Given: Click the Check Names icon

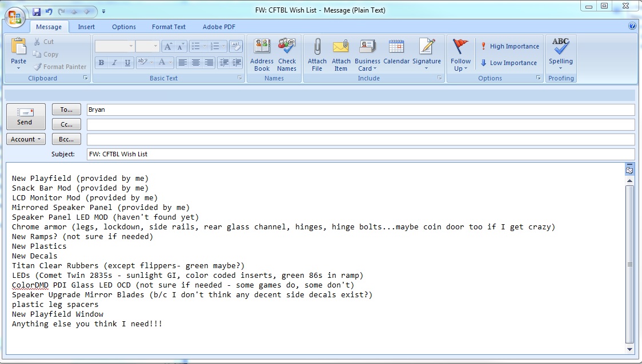Looking at the screenshot, I should [x=287, y=47].
